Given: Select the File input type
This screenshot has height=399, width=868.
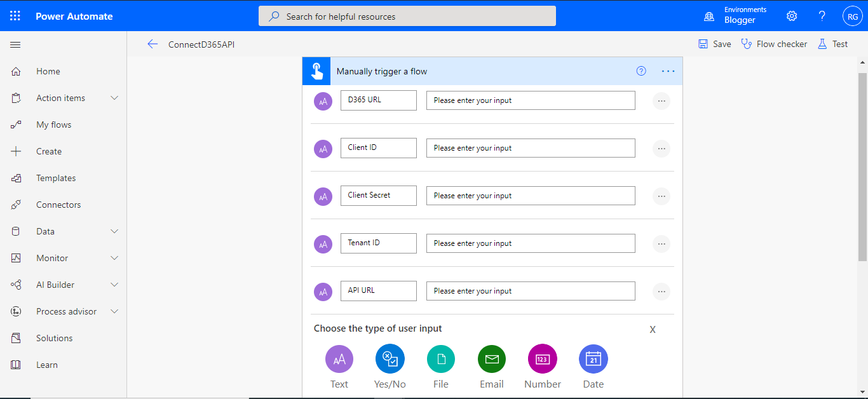Looking at the screenshot, I should coord(440,358).
